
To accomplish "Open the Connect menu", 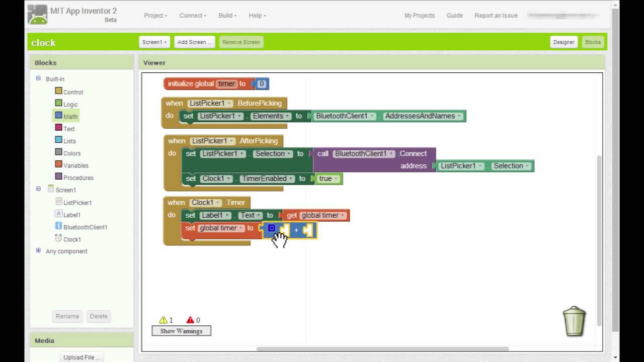I will tap(193, 16).
